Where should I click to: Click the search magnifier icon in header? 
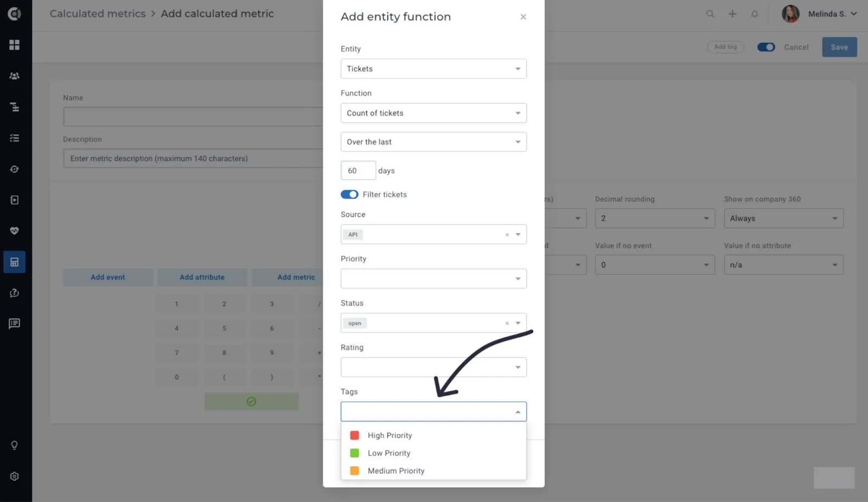tap(710, 14)
